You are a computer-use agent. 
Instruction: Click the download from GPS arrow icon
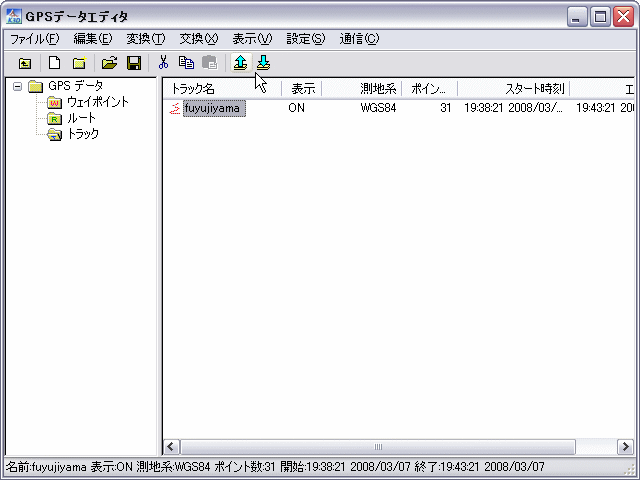[x=264, y=63]
